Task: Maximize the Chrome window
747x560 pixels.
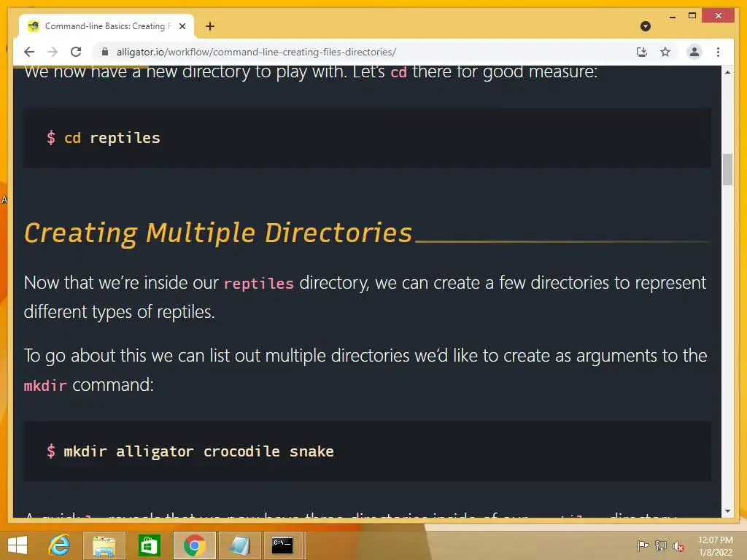Action: (692, 16)
